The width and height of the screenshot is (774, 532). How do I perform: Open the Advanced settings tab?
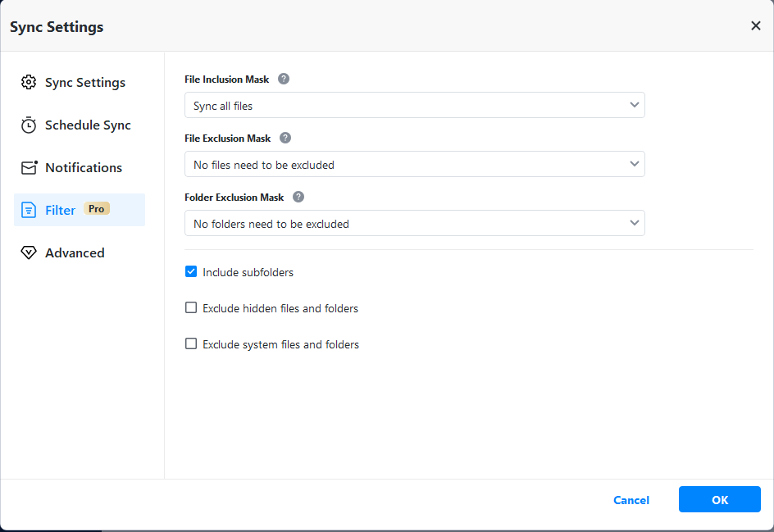pyautogui.click(x=75, y=253)
